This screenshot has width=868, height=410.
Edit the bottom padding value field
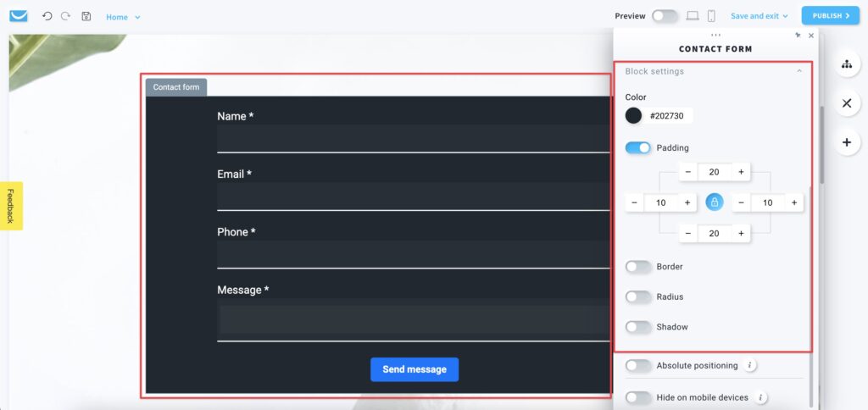[x=714, y=234]
